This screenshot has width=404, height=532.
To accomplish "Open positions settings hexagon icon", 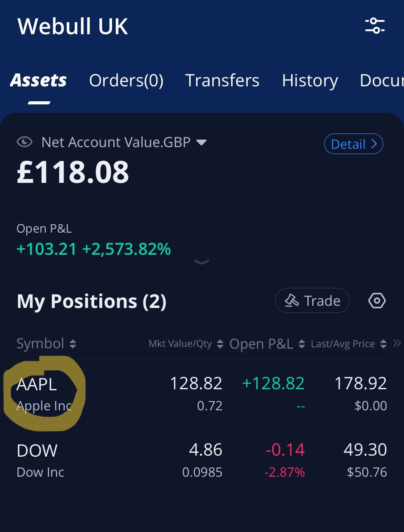I will point(377,300).
